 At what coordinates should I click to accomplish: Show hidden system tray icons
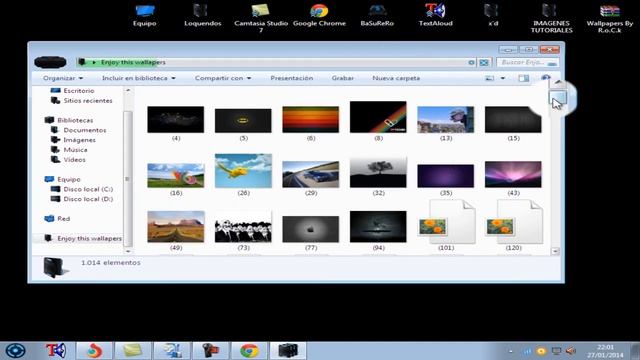511,351
